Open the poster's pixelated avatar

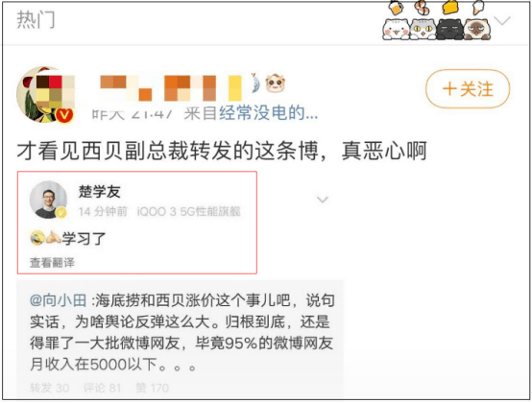pos(45,94)
